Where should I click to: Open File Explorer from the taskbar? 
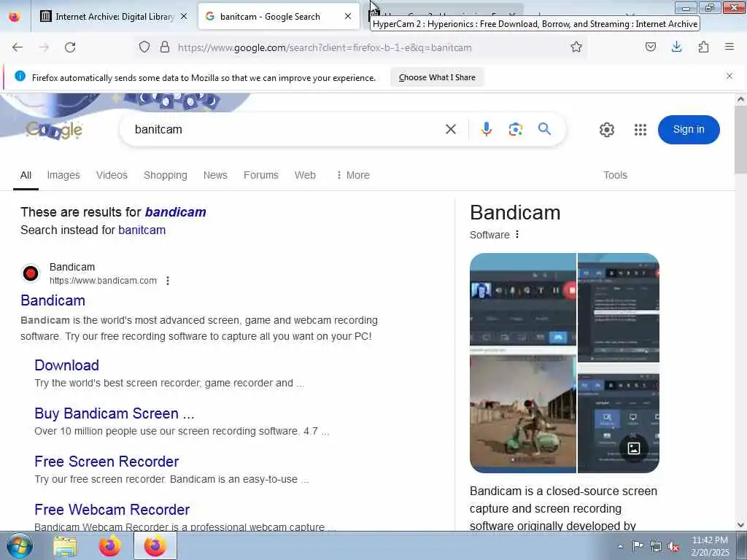point(65,546)
